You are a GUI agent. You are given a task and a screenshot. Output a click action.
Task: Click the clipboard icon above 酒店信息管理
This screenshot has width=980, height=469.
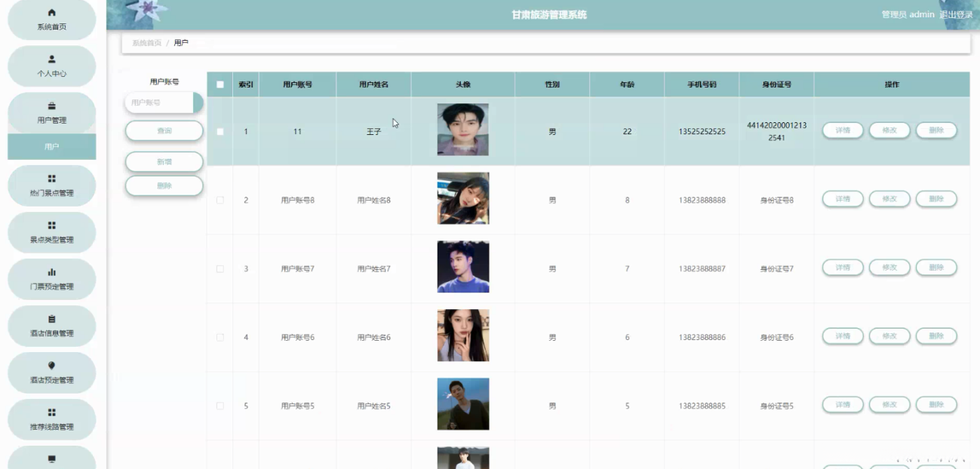click(x=51, y=319)
